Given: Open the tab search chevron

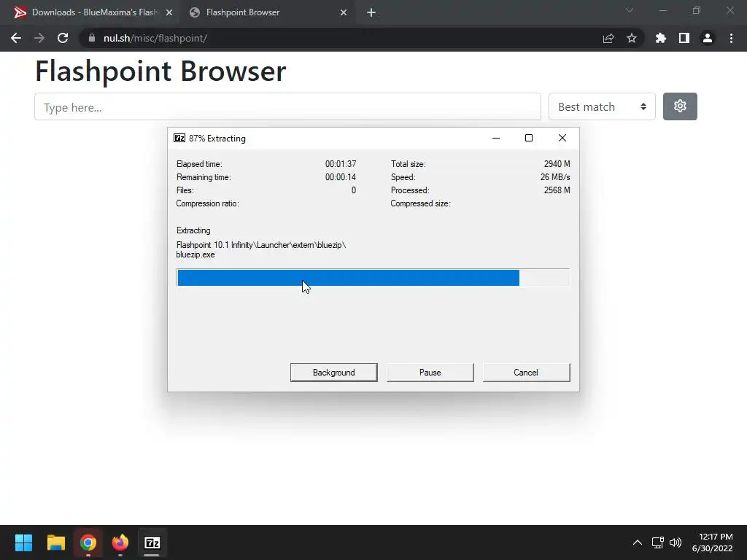Looking at the screenshot, I should tap(630, 10).
